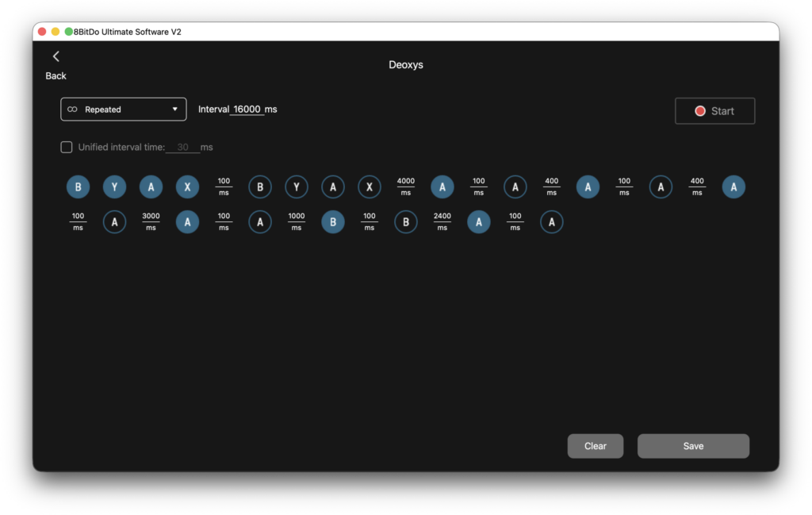Viewport: 812px width, 515px height.
Task: Click the outlined X button icon
Action: (370, 187)
